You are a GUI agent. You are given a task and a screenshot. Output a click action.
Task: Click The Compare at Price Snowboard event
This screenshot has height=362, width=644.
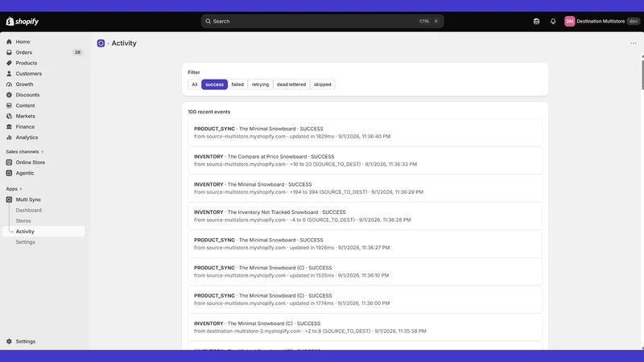[365, 160]
